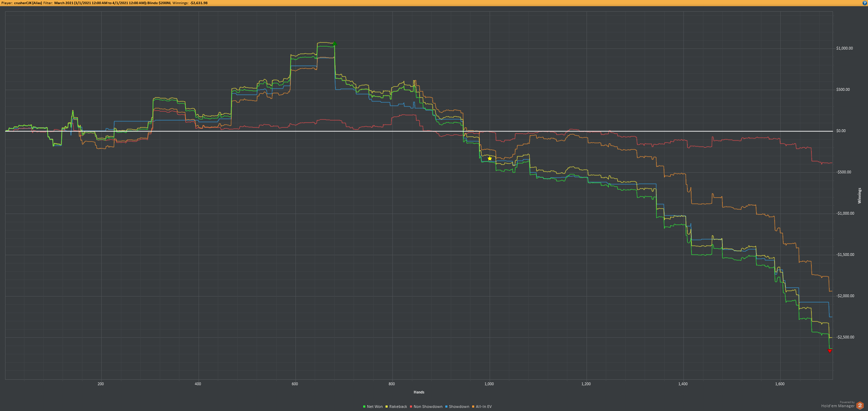868x411 pixels.
Task: Click the -$500.00 y-axis label
Action: [x=844, y=172]
